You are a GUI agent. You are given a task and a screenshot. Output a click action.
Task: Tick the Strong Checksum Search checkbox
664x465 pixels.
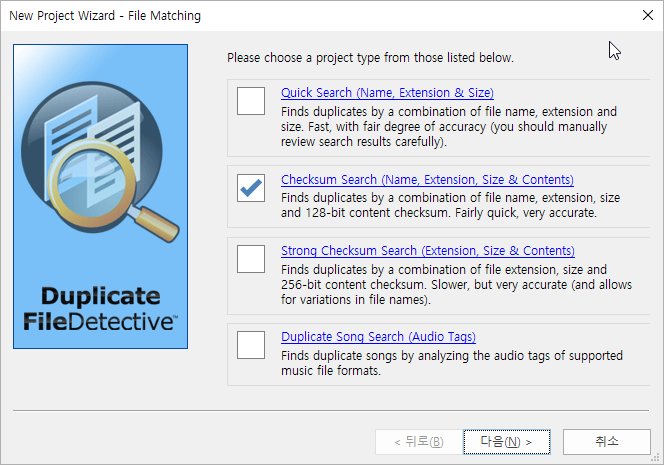pyautogui.click(x=251, y=259)
